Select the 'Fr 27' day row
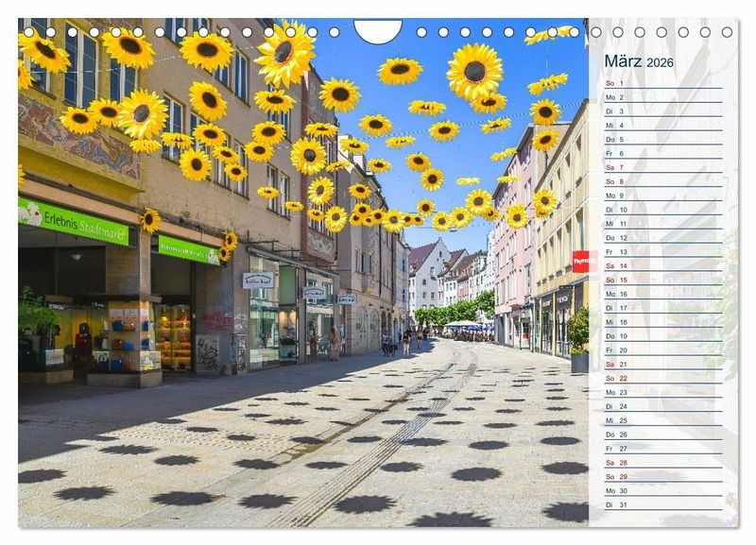The height and width of the screenshot is (545, 756). click(663, 449)
